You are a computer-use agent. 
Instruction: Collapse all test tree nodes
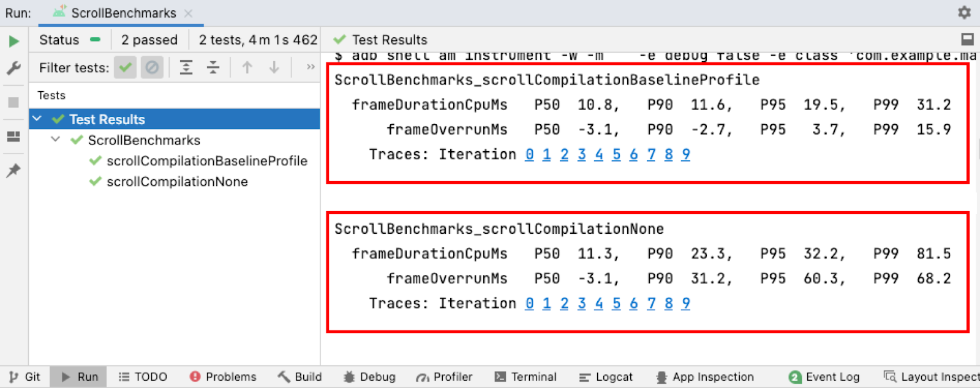pyautogui.click(x=213, y=67)
